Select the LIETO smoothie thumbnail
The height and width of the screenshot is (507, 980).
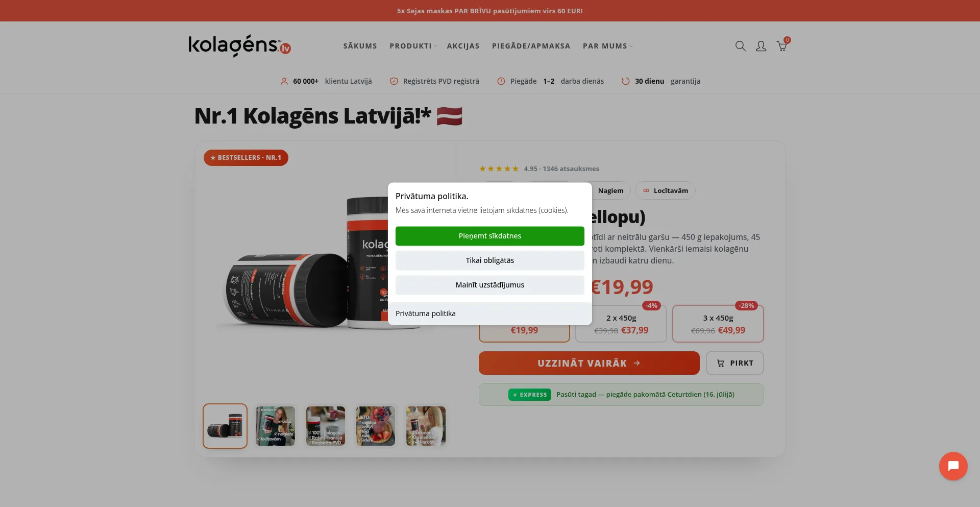[376, 426]
